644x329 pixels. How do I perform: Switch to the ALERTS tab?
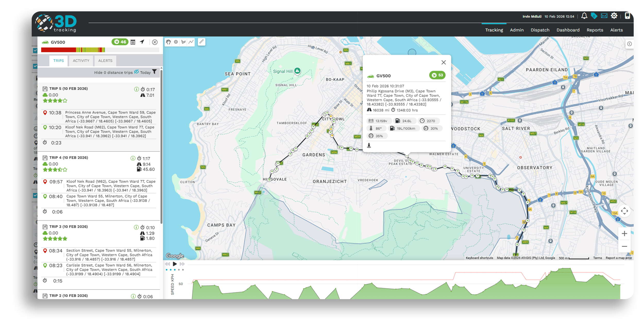click(105, 61)
